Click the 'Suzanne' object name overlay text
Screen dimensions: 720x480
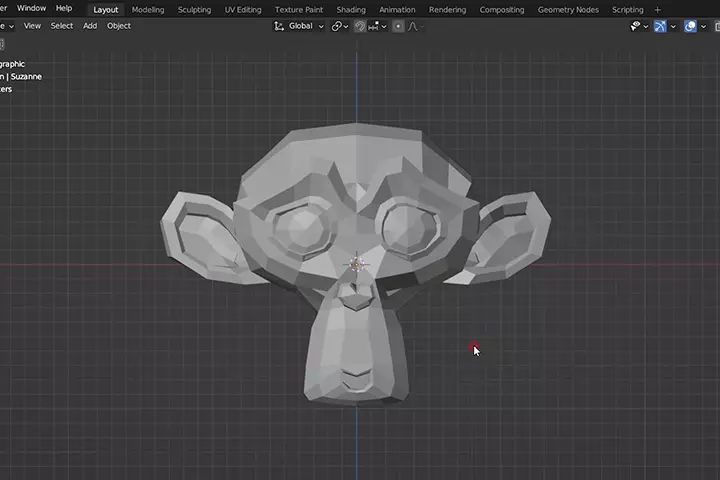tap(26, 77)
